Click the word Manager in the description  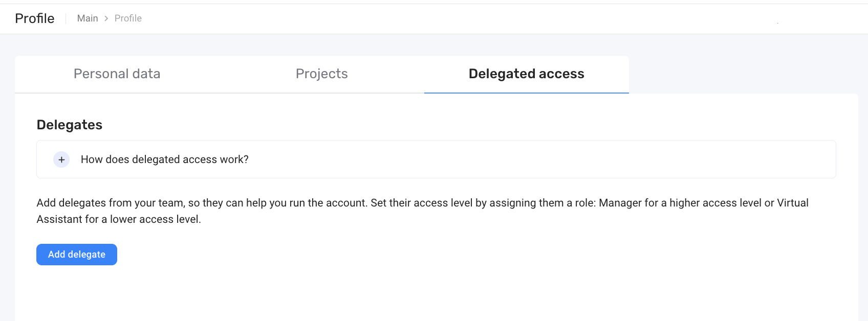pos(620,203)
